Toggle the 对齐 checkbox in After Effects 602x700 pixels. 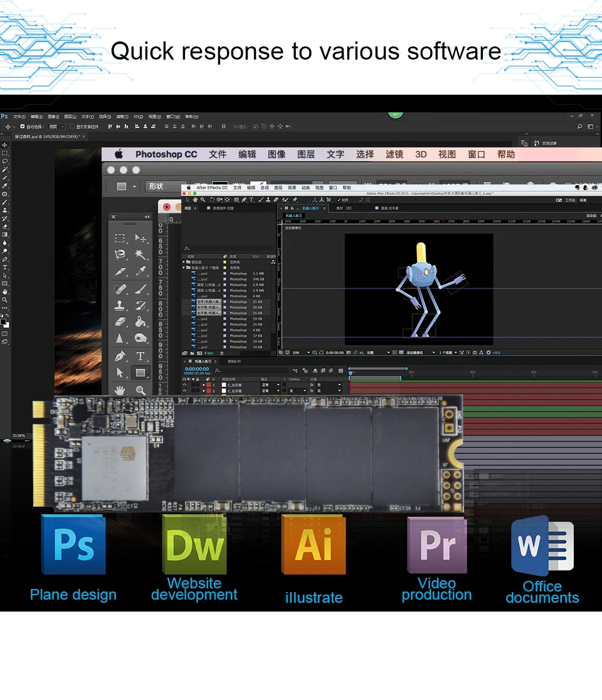[339, 200]
